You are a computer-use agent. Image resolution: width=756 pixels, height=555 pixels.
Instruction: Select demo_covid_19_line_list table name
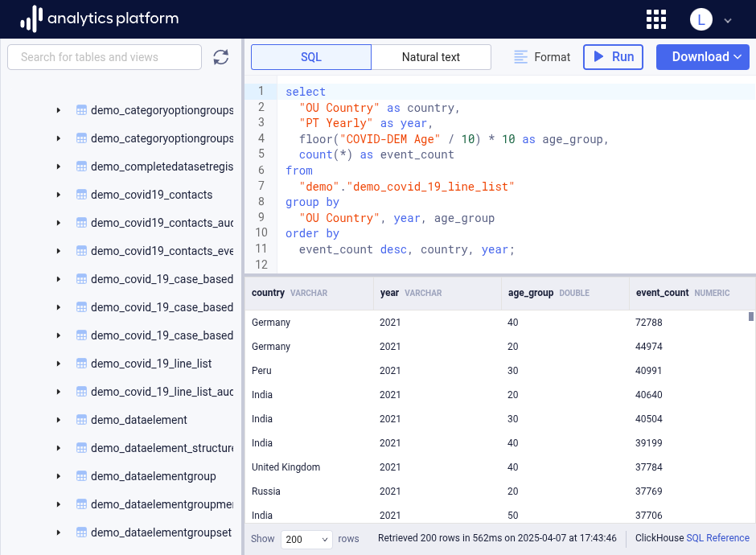click(151, 364)
